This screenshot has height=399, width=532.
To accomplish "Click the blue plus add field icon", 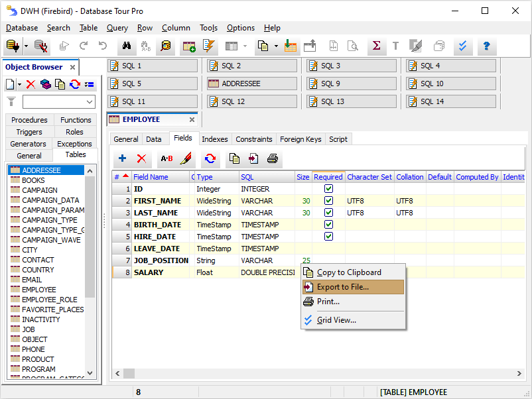I will tap(122, 158).
